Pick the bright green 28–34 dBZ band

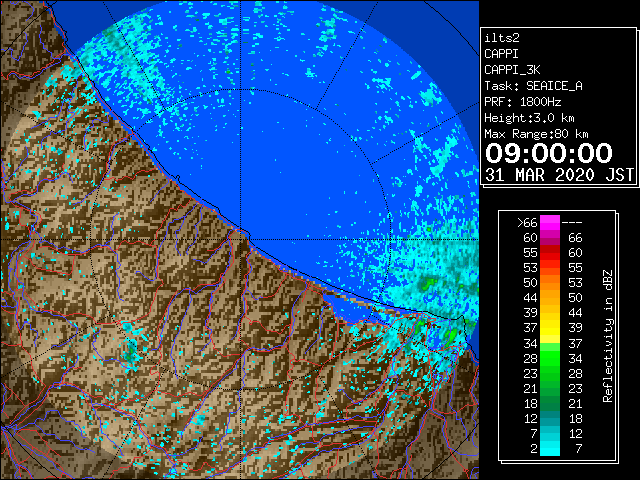(550, 358)
